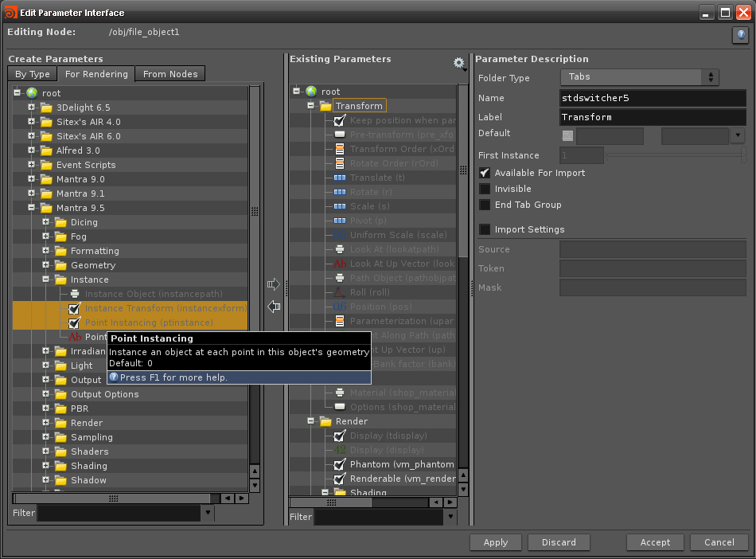Click the Apply button

(x=496, y=542)
